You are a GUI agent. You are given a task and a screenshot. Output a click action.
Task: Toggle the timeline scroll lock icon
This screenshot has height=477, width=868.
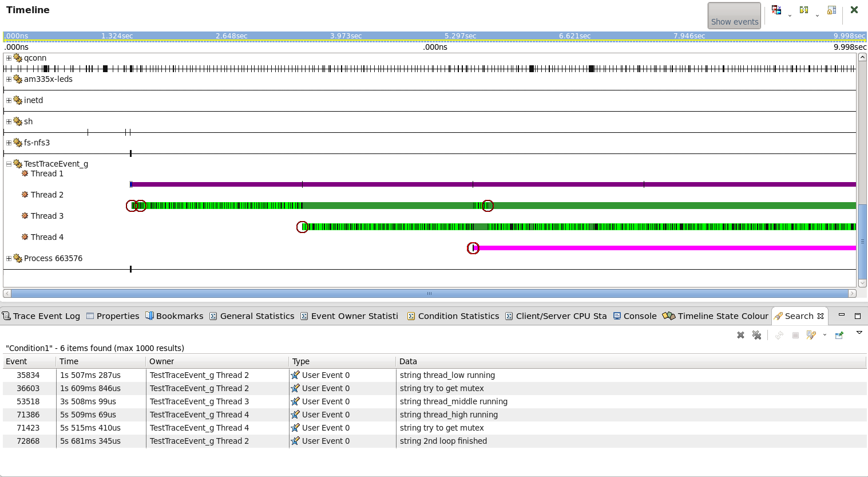[831, 10]
